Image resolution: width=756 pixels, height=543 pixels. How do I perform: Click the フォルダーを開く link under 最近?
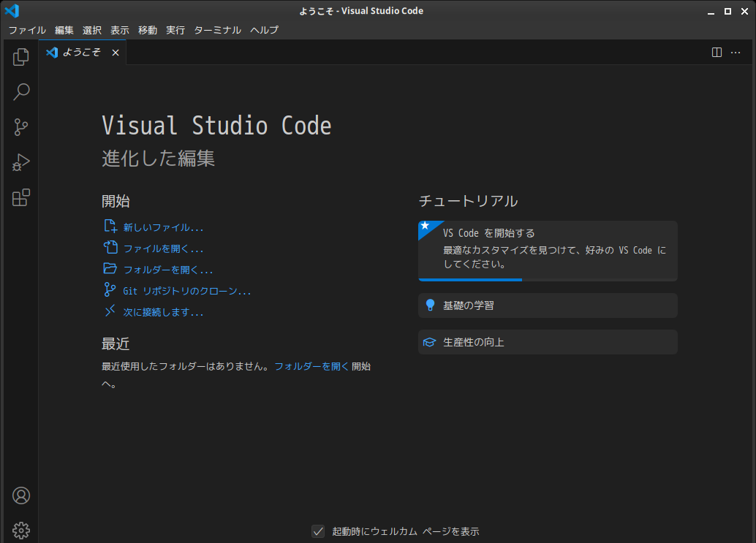pyautogui.click(x=311, y=366)
